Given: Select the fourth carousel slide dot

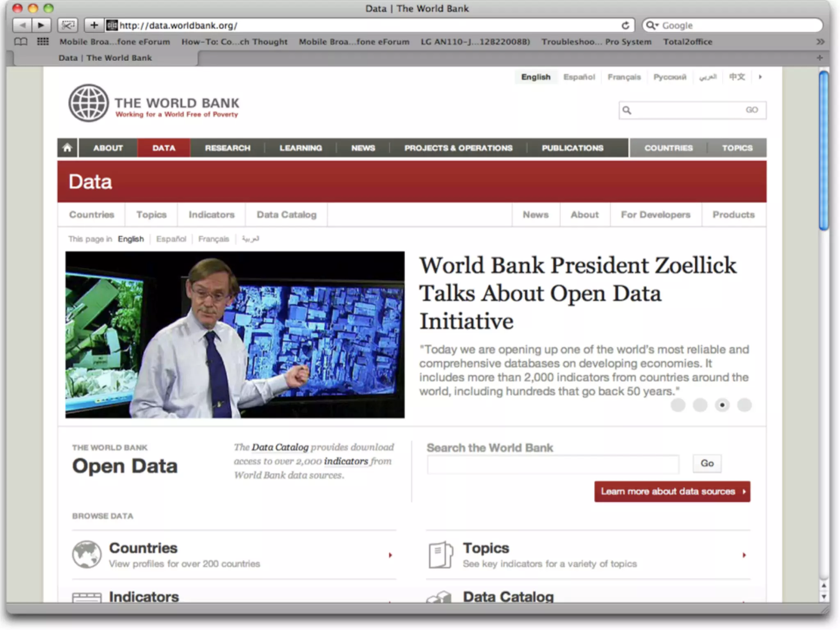Looking at the screenshot, I should [x=744, y=405].
